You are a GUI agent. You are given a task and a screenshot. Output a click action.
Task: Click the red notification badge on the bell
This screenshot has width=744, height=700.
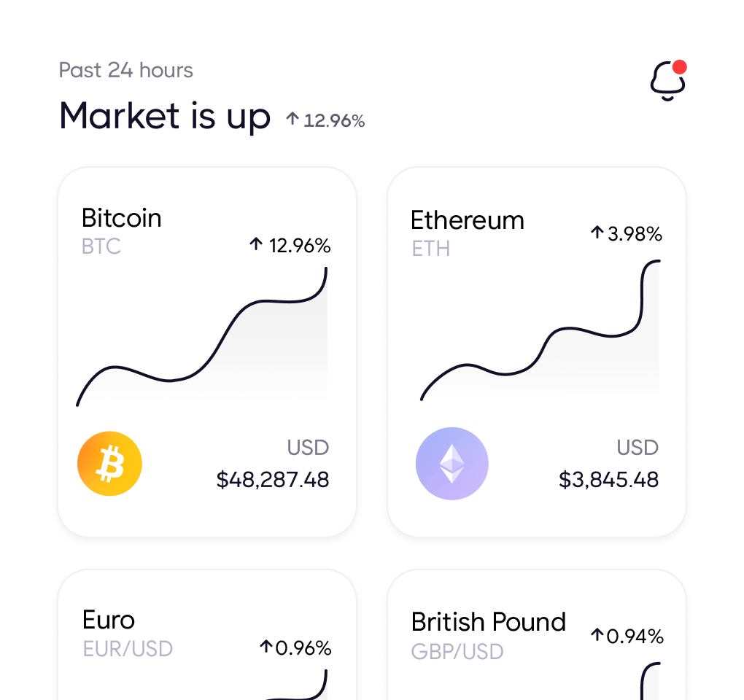pos(680,67)
